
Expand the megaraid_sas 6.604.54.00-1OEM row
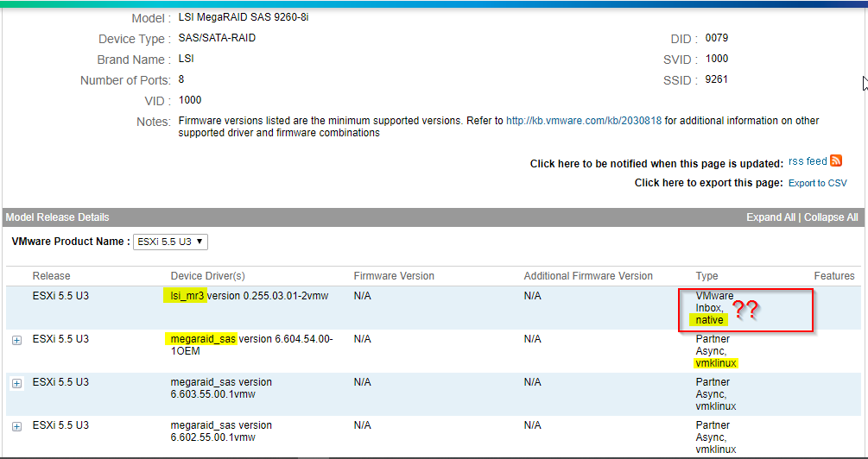[x=16, y=341]
